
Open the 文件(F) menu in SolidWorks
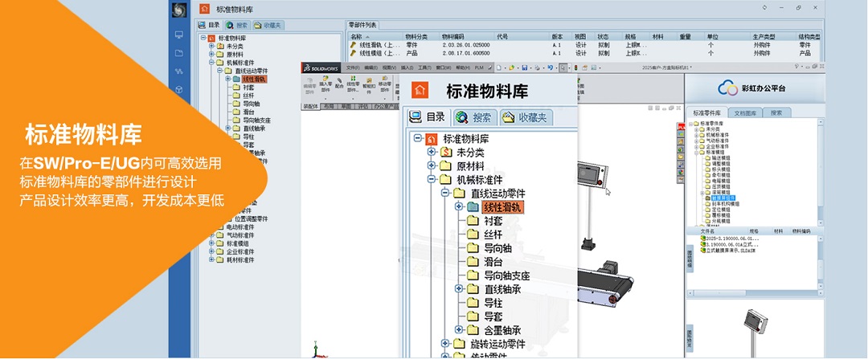[352, 68]
